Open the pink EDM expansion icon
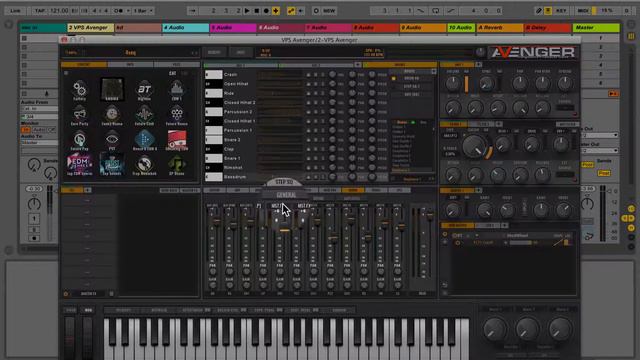 (79, 165)
